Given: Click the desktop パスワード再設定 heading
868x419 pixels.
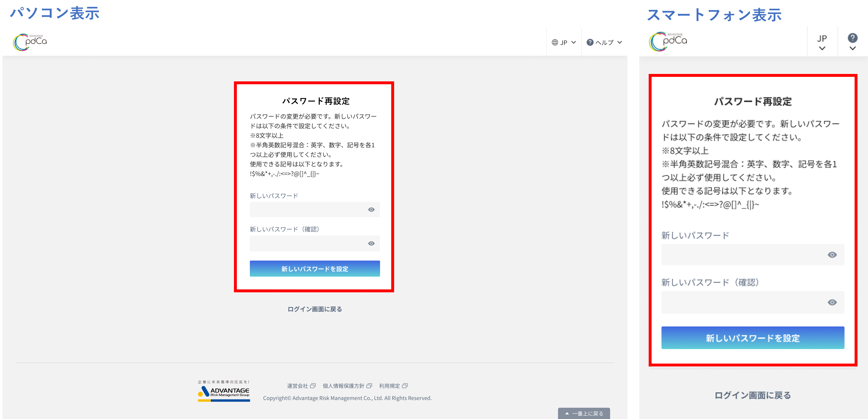Looking at the screenshot, I should (x=316, y=101).
